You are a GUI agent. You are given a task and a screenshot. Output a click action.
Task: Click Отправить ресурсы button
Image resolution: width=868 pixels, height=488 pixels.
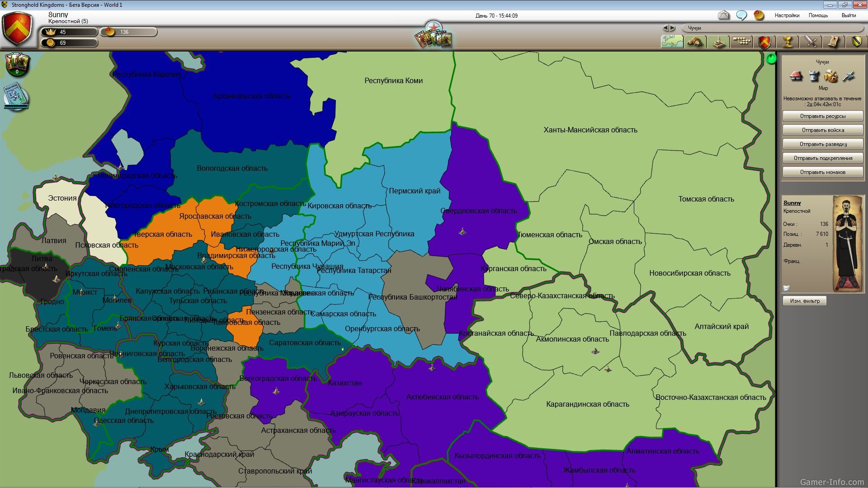point(822,116)
